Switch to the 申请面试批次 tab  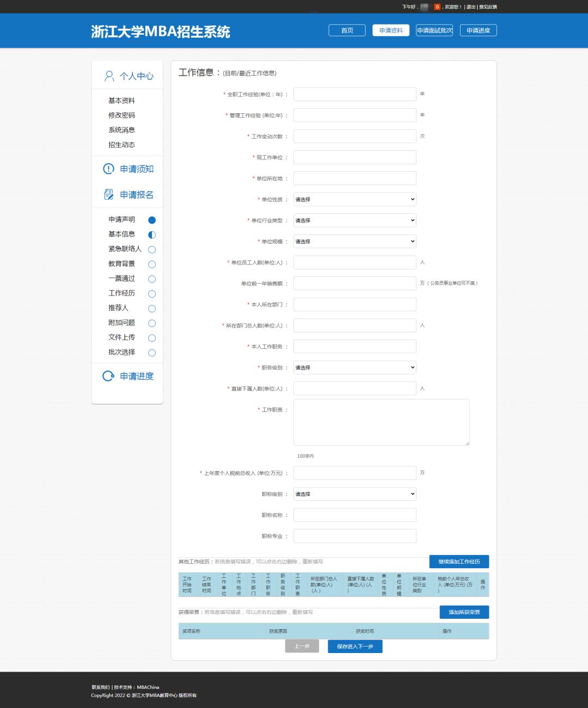coord(434,30)
